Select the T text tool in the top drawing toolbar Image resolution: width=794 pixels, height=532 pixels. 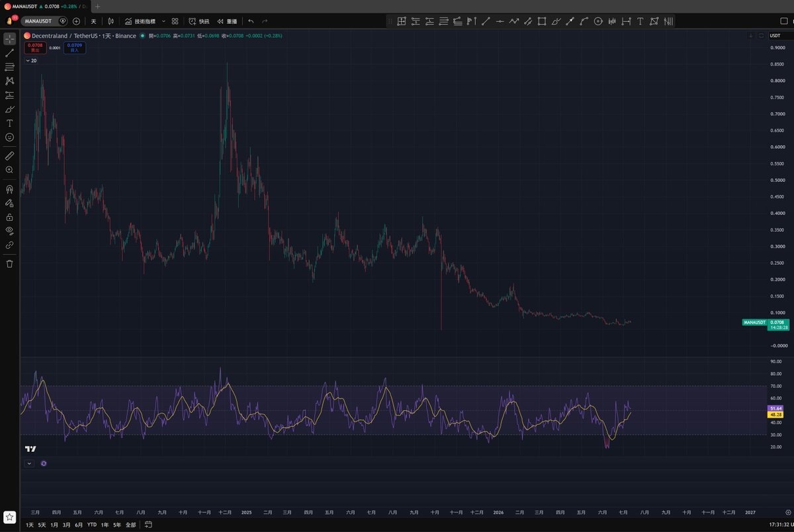click(x=640, y=21)
